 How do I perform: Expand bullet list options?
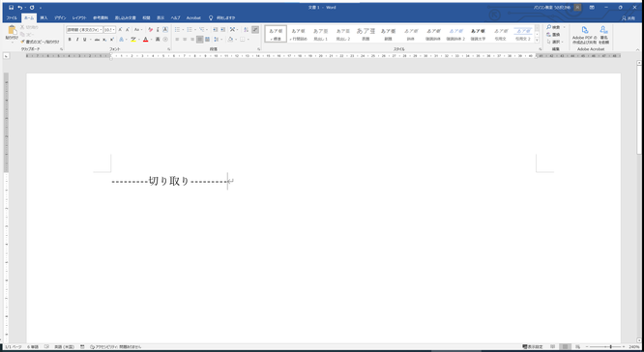pyautogui.click(x=183, y=30)
